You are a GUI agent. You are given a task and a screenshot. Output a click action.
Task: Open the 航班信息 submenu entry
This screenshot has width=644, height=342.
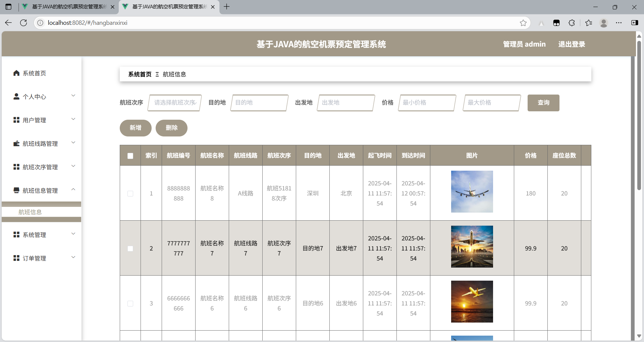tap(30, 212)
